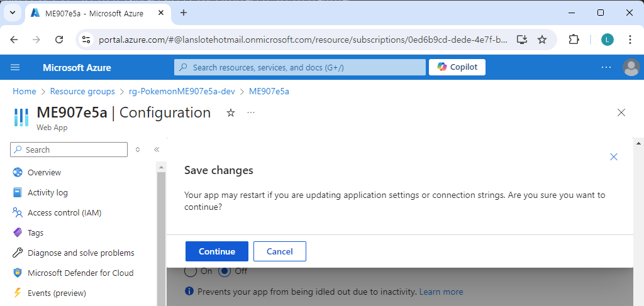The width and height of the screenshot is (644, 306).
Task: Go back in the browser
Action: coord(14,40)
